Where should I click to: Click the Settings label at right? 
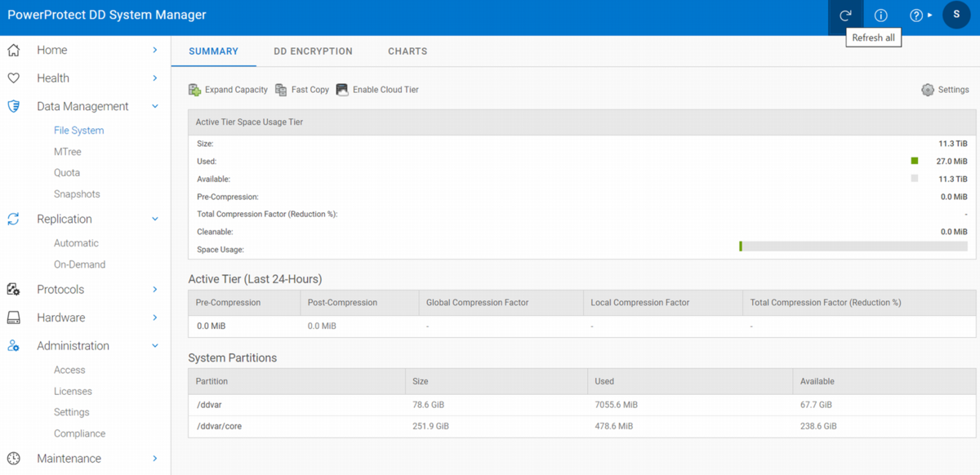[x=953, y=90]
